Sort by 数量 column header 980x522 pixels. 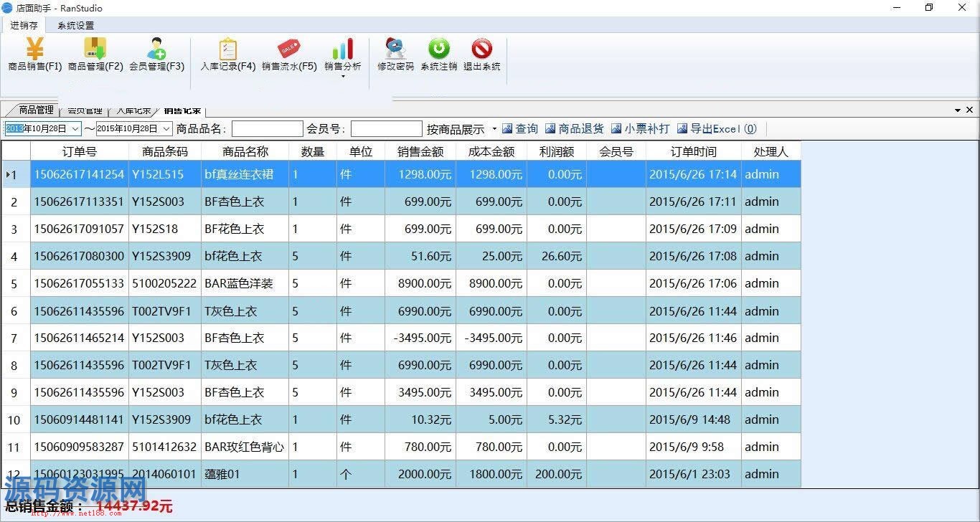point(313,151)
